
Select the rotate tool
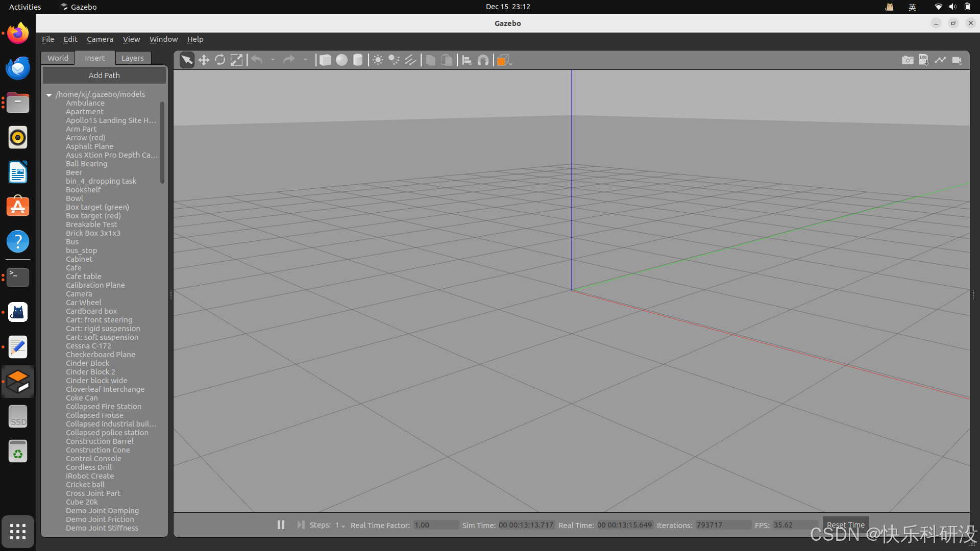point(220,60)
